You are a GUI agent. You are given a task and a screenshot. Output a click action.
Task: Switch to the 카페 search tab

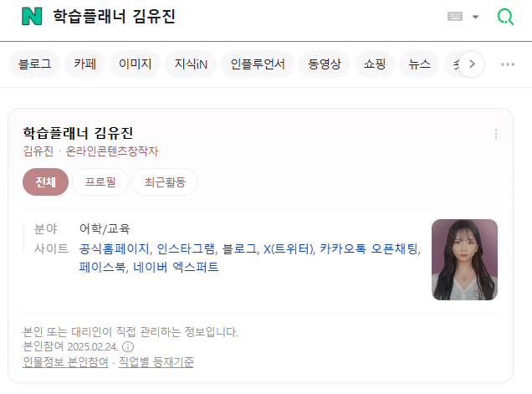pos(84,64)
